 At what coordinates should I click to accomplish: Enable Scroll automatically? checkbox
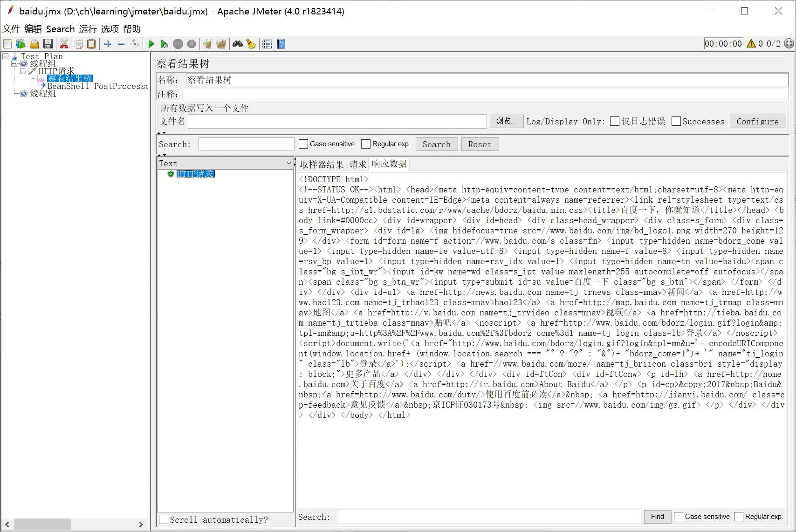pyautogui.click(x=164, y=519)
